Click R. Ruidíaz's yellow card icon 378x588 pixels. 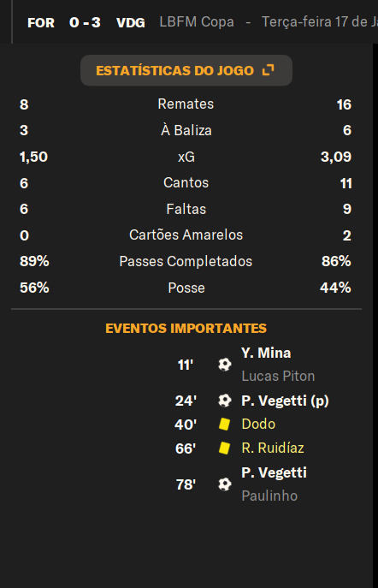coord(224,448)
